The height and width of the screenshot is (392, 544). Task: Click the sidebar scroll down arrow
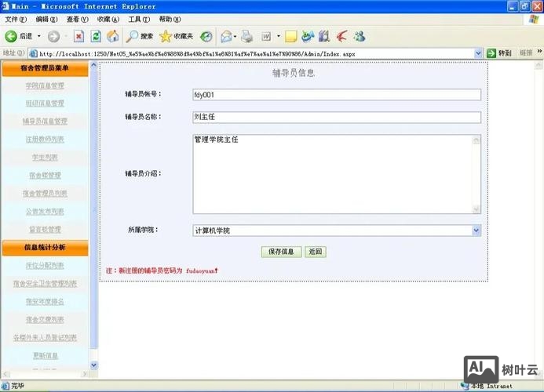[93, 365]
